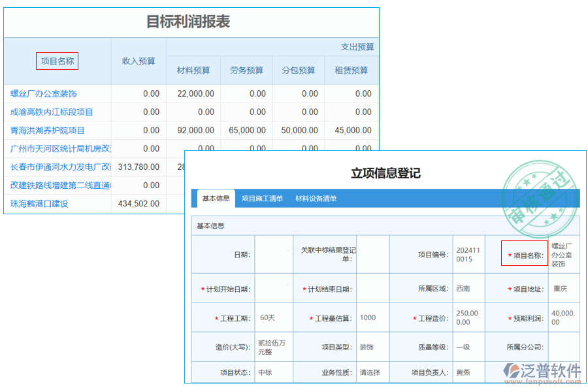
Task: Click the 项目负责人 field showing 黄燕
Action: [x=466, y=370]
